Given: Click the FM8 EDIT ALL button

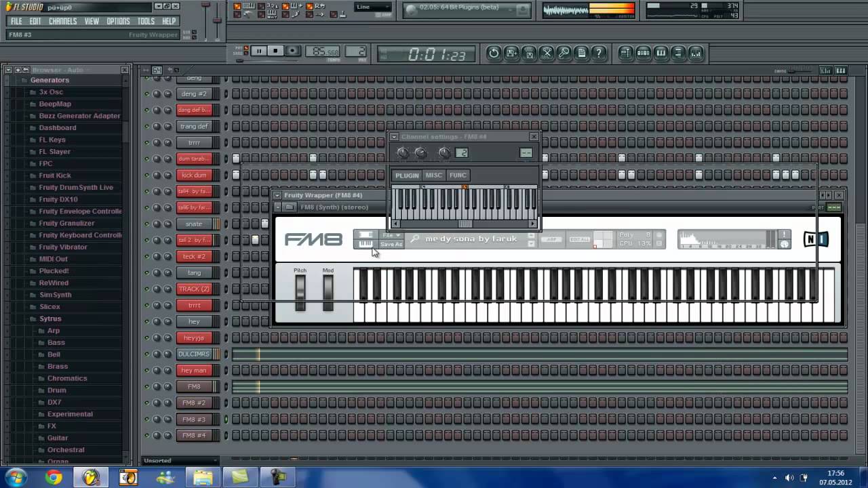Looking at the screenshot, I should pos(579,239).
